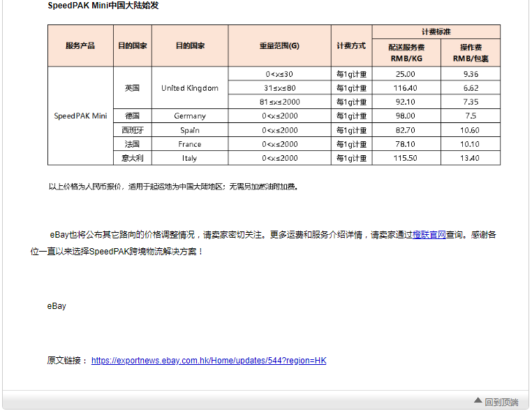Click the 82.70 delivery fee value
532x411 pixels.
click(406, 130)
